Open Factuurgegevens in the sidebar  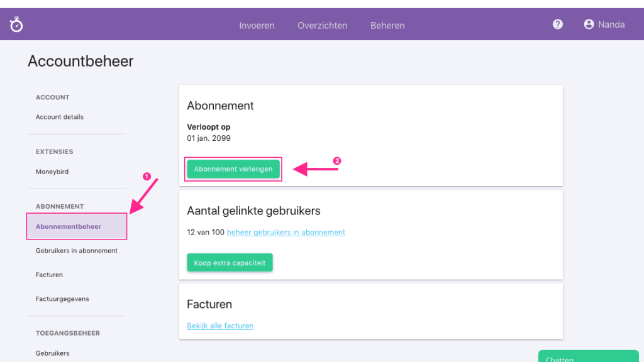pyautogui.click(x=62, y=299)
